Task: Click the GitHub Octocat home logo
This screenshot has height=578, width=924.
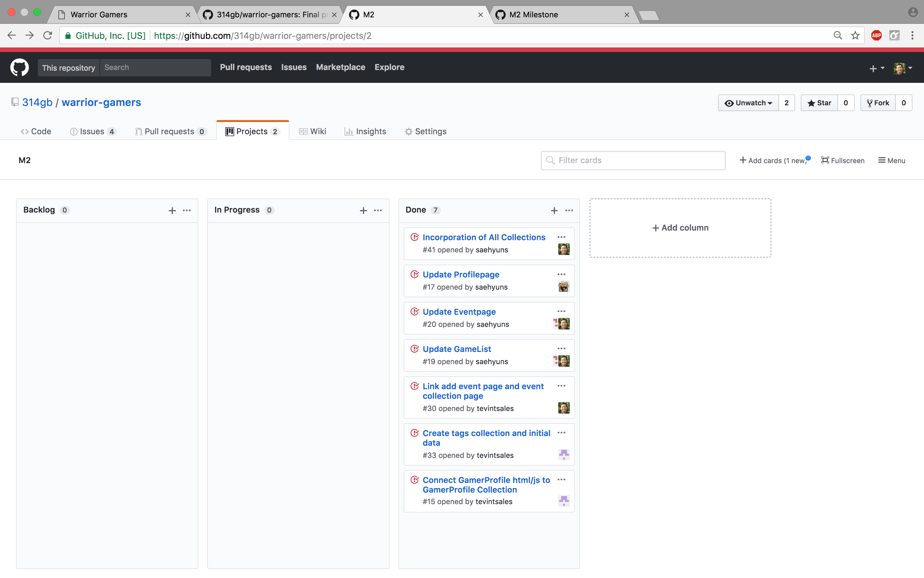Action: (x=20, y=67)
